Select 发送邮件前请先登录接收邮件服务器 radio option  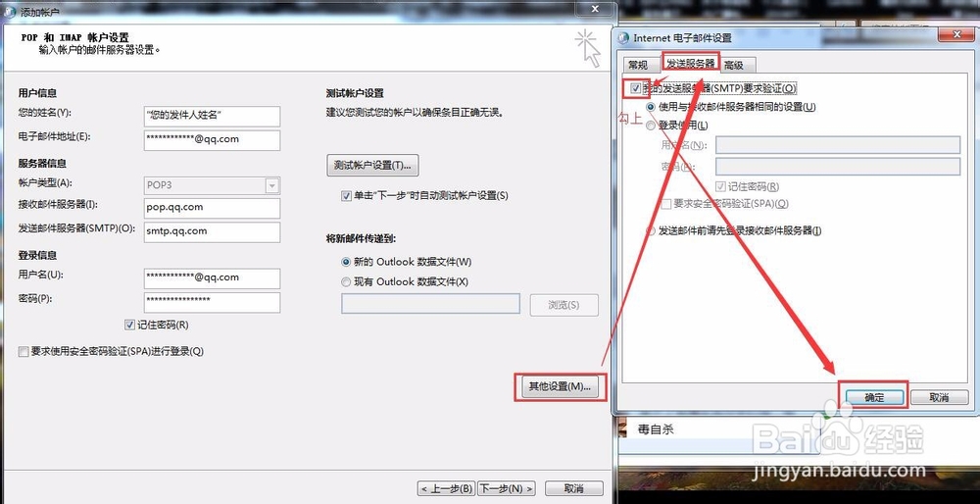click(x=652, y=230)
